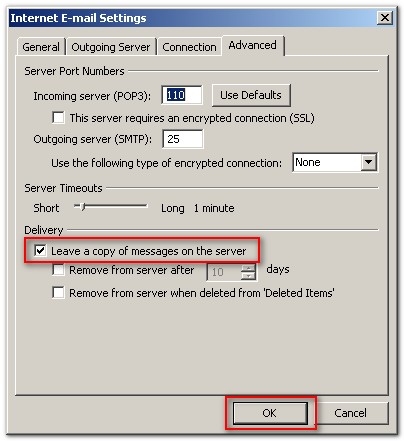Switch to the General tab

(x=41, y=47)
